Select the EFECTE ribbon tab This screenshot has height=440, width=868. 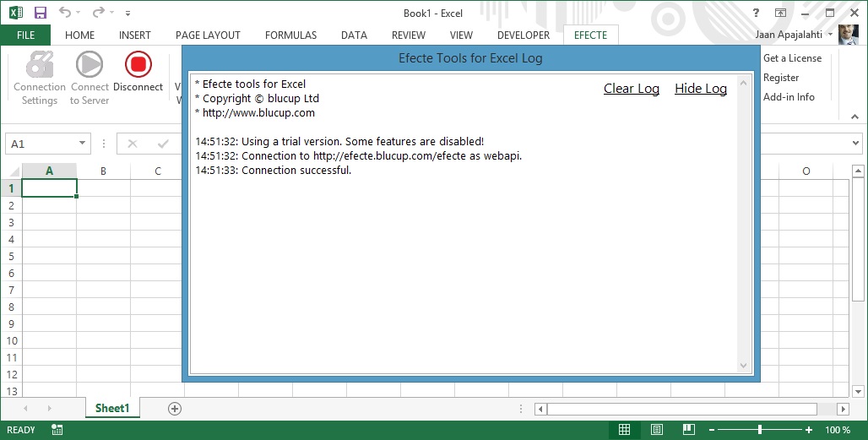(591, 35)
